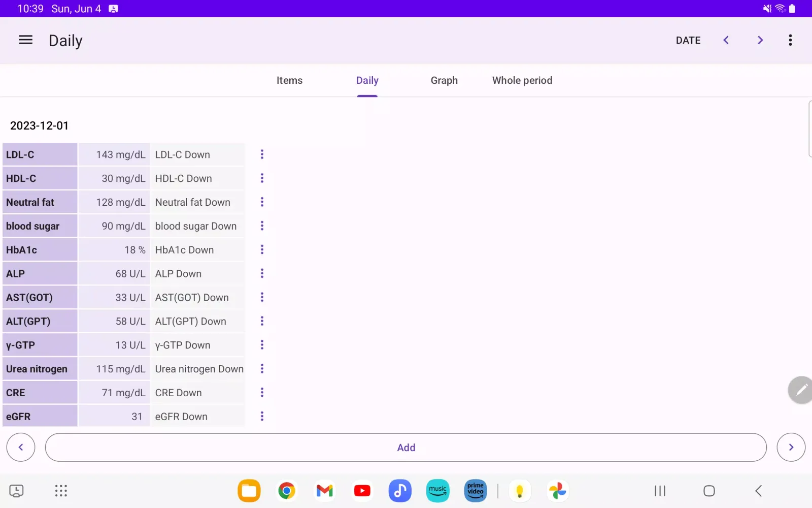Grab the scrollbar handle on right edge
The width and height of the screenshot is (812, 508).
(x=809, y=129)
